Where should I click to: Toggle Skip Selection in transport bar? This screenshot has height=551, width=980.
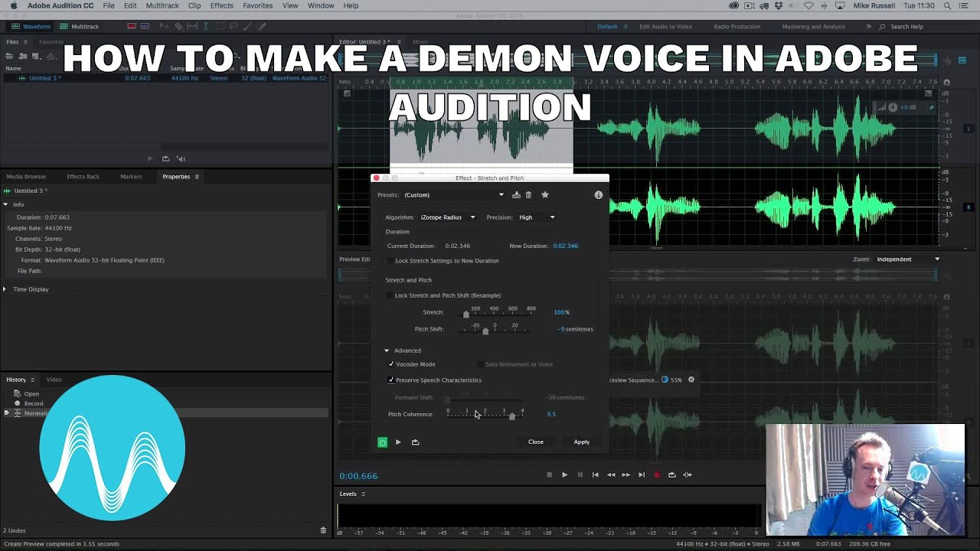pos(688,474)
